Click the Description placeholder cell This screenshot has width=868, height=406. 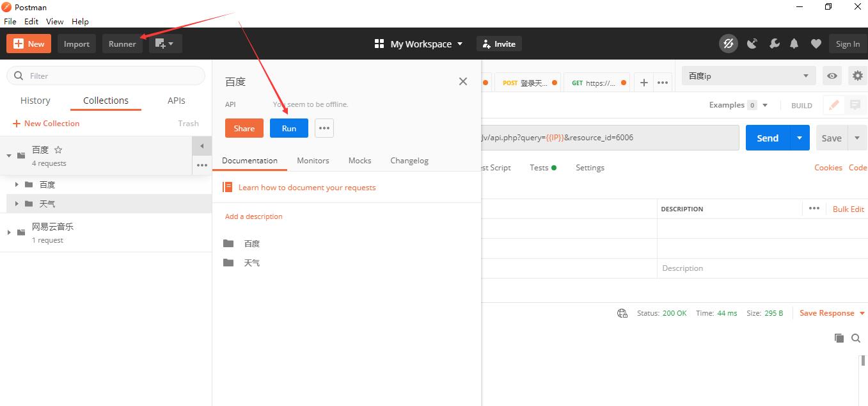point(762,268)
